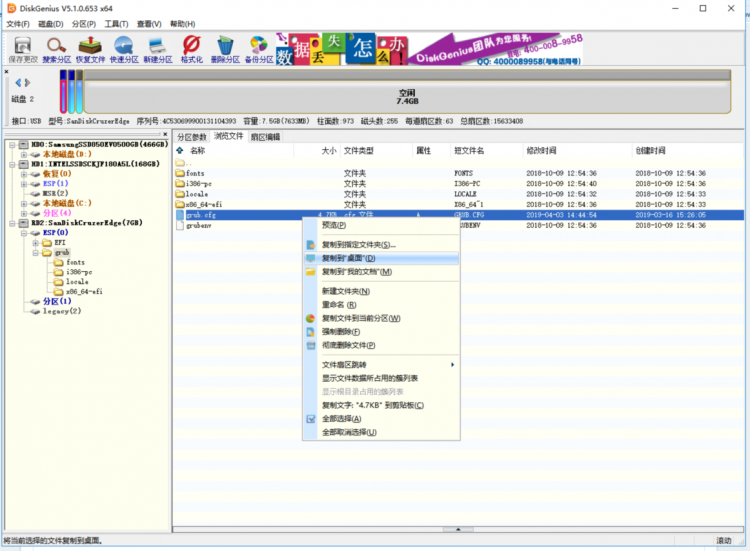Open the Partition (P) menu
Image resolution: width=750 pixels, height=551 pixels.
pyautogui.click(x=84, y=24)
